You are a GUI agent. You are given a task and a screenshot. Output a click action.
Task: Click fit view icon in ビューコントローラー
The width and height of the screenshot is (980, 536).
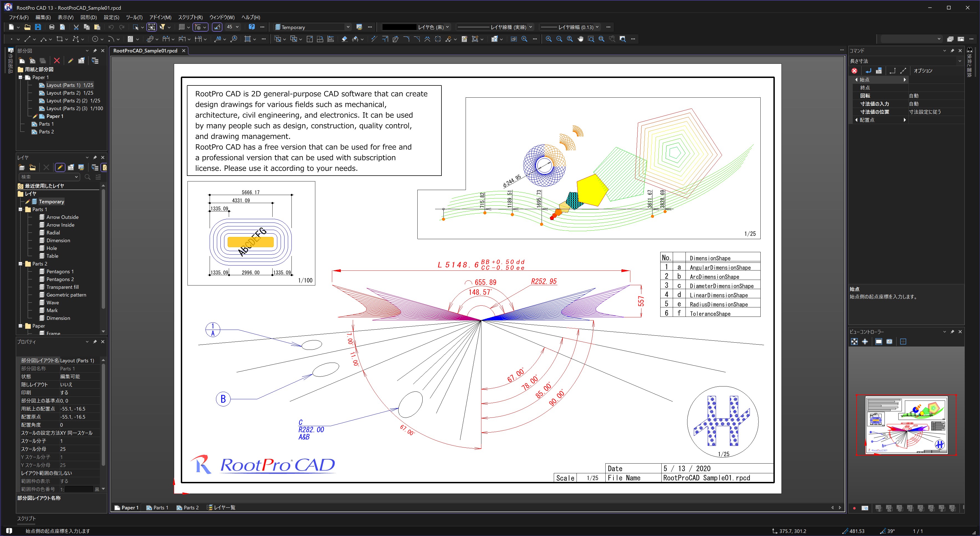click(854, 342)
